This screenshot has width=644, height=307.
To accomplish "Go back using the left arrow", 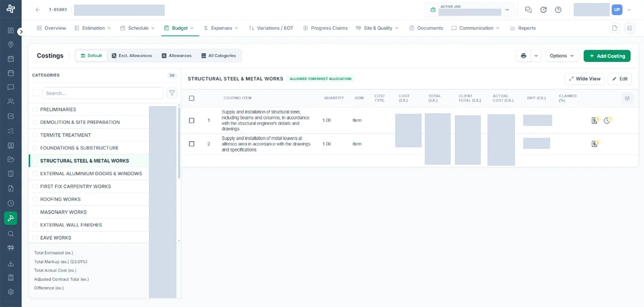I will (38, 10).
